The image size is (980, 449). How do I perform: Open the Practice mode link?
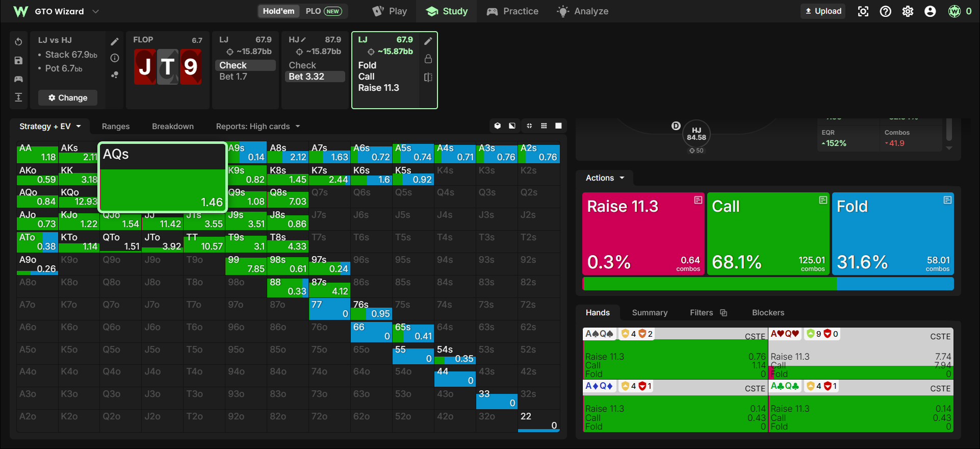click(512, 11)
